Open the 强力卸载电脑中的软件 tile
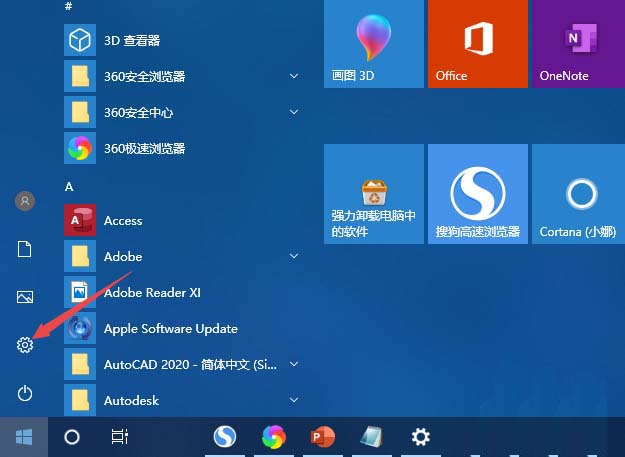625x457 pixels. tap(374, 194)
